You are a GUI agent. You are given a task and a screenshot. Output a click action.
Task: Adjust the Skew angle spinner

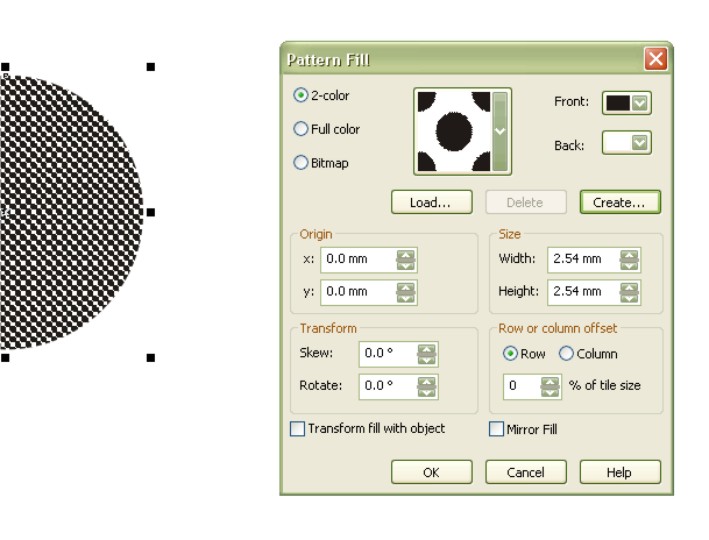(x=427, y=354)
